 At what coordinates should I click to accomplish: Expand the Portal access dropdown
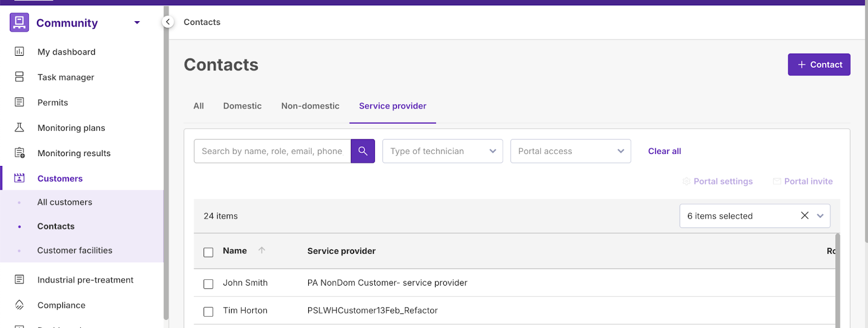[x=570, y=151]
